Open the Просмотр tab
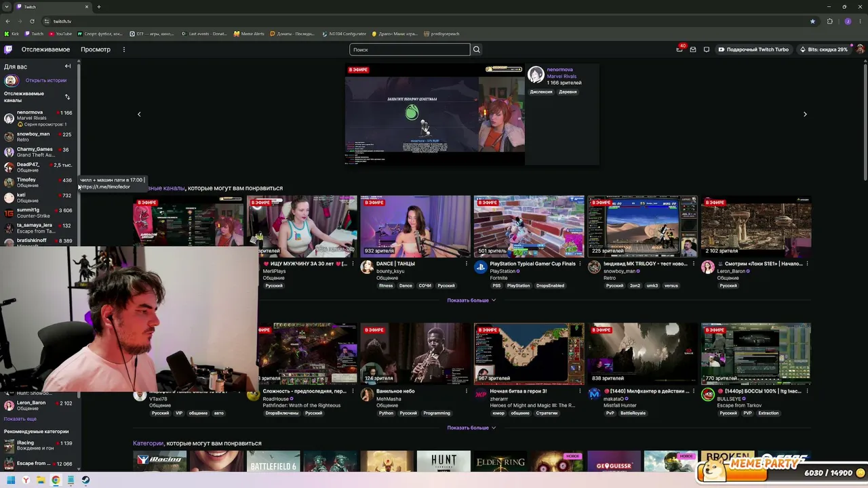 96,49
